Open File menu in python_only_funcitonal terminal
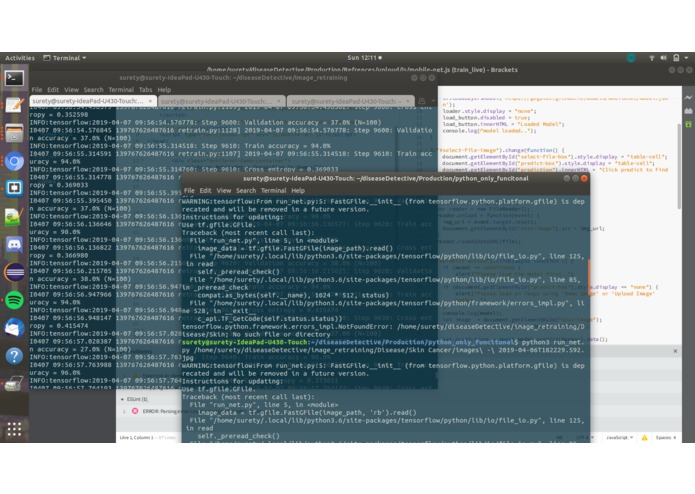Viewport: 695px width, 494px height. coord(189,191)
